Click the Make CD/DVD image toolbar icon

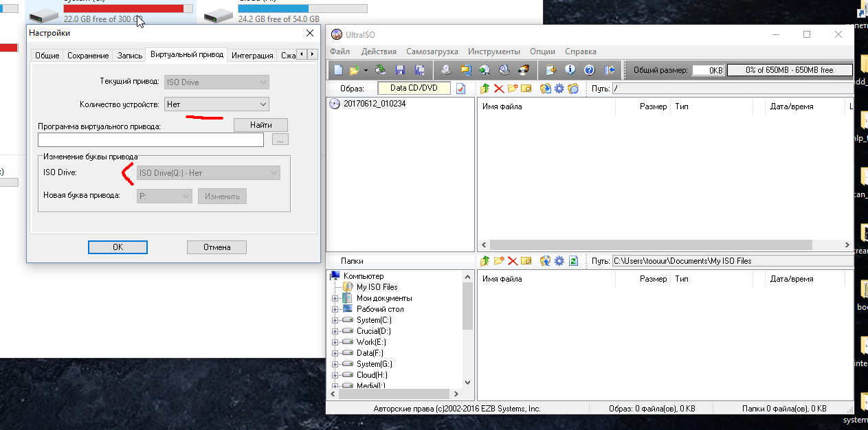(445, 70)
